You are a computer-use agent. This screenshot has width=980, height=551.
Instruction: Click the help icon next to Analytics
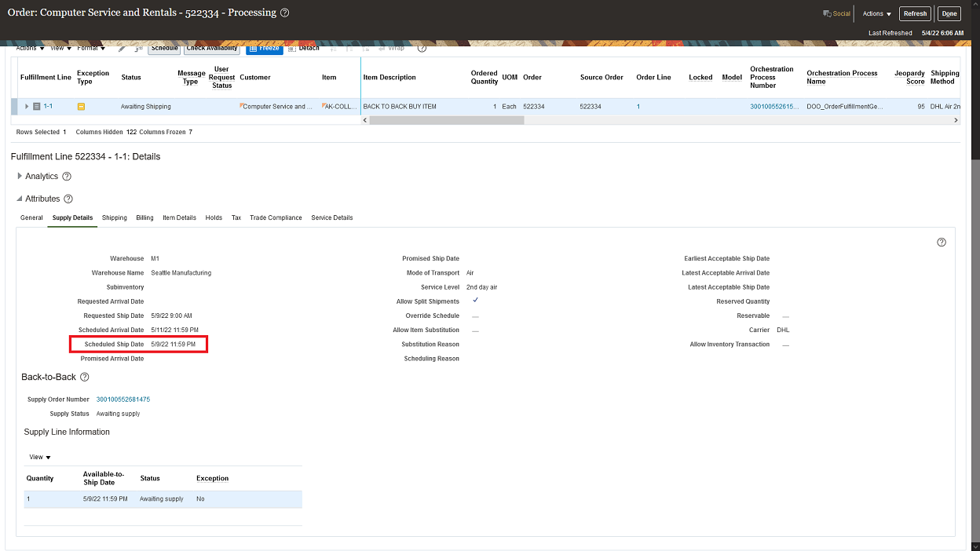pos(67,177)
